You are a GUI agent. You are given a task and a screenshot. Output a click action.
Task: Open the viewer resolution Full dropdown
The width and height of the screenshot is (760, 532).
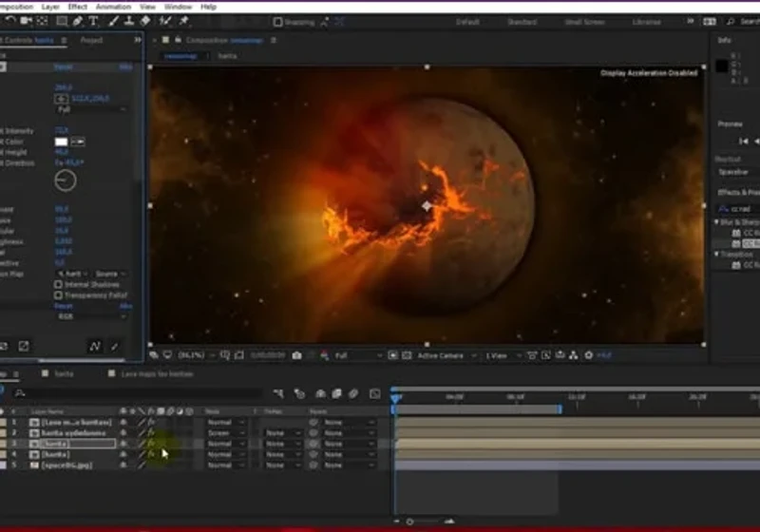358,355
